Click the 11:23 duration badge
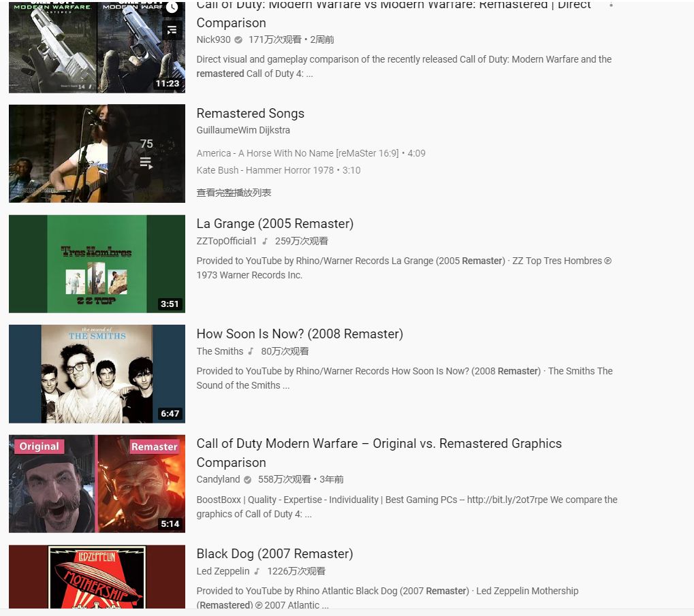The height and width of the screenshot is (616, 694). pos(168,84)
